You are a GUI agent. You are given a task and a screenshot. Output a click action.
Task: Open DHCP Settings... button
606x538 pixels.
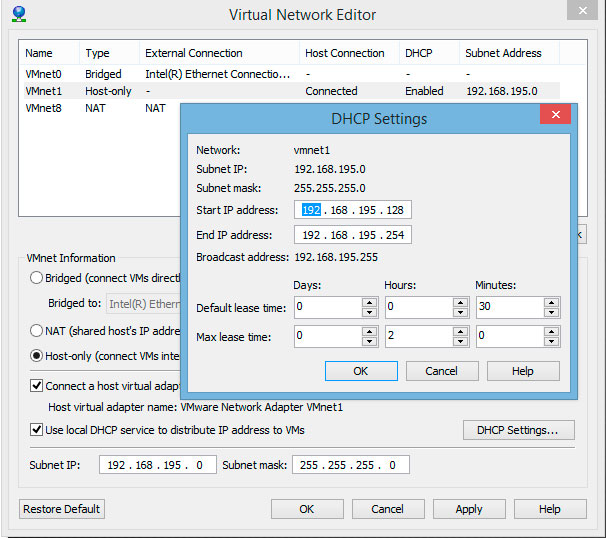point(518,430)
